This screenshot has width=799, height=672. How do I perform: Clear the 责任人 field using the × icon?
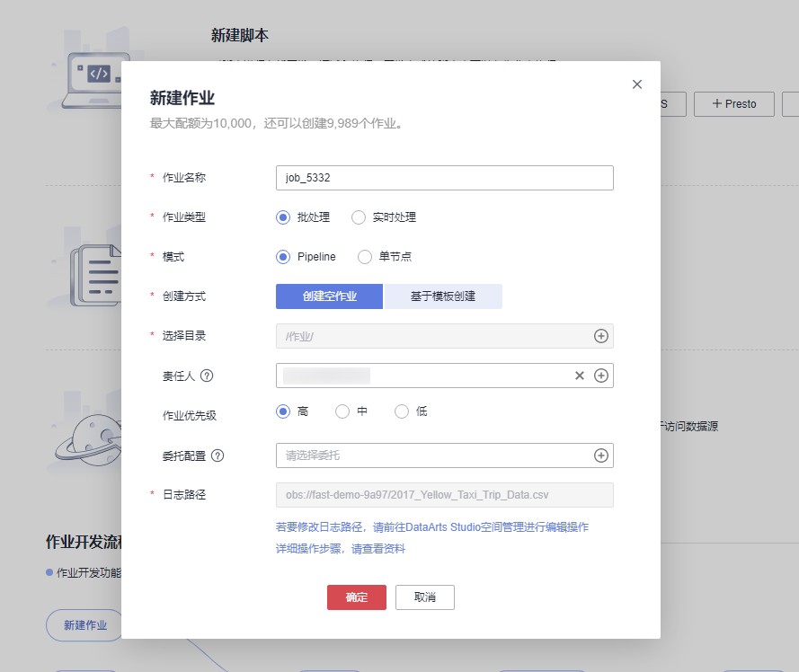tap(580, 376)
